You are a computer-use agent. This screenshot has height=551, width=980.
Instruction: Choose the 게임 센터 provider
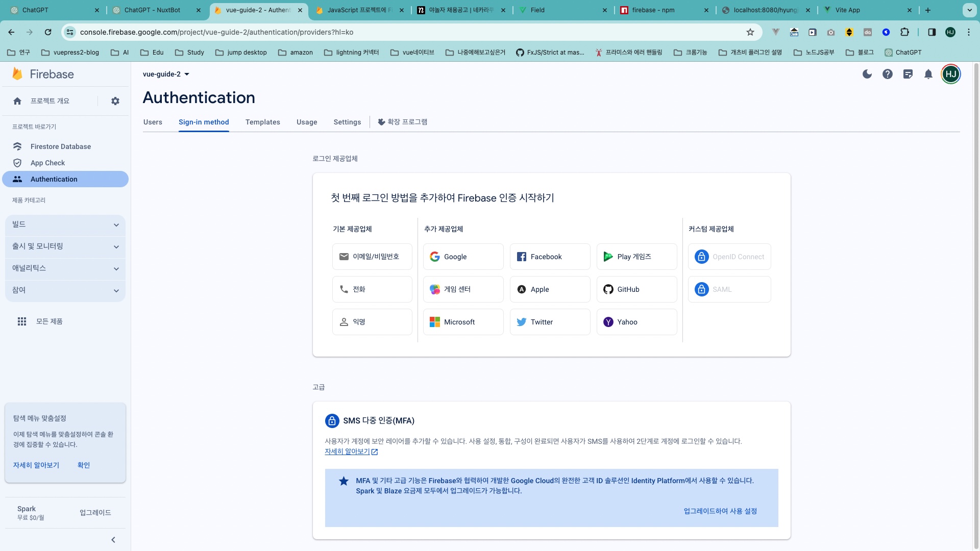463,289
